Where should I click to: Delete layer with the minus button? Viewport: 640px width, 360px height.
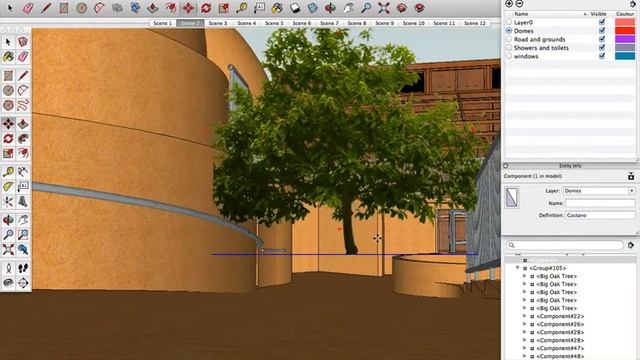pyautogui.click(x=519, y=4)
